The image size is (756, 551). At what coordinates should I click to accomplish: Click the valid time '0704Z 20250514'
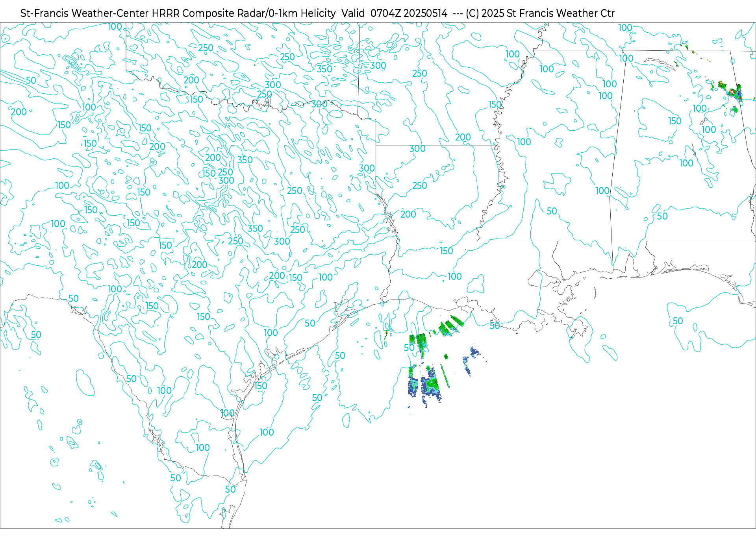pyautogui.click(x=409, y=13)
